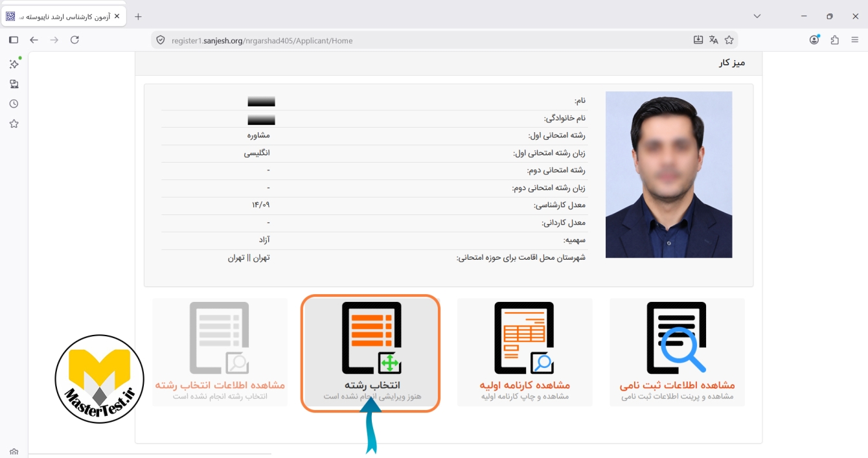
Task: Click the label سهمیه
Action: [574, 240]
